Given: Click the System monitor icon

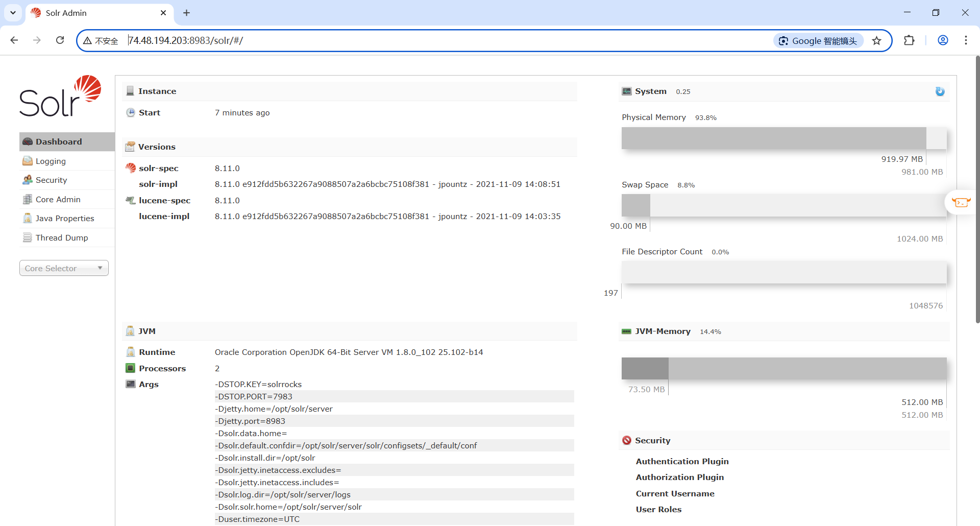Looking at the screenshot, I should point(627,91).
